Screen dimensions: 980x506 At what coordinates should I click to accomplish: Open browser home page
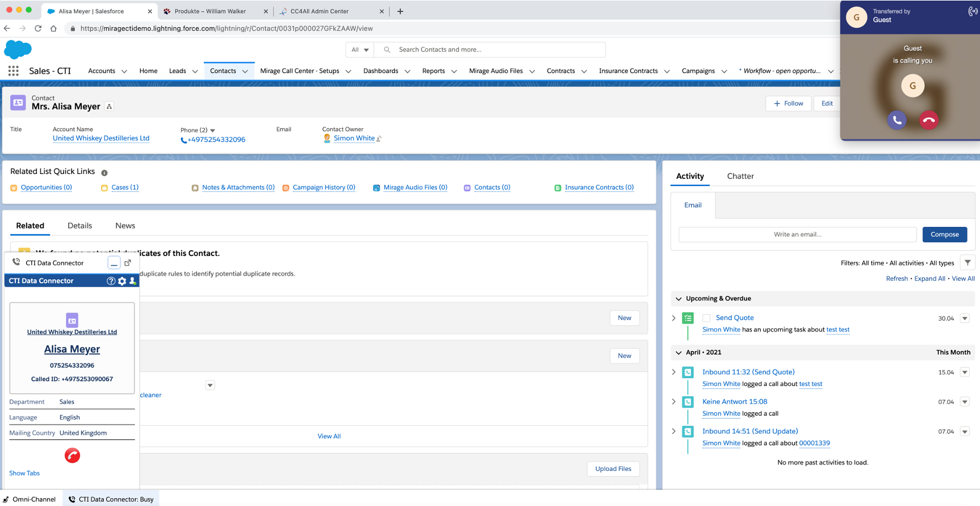tap(53, 28)
